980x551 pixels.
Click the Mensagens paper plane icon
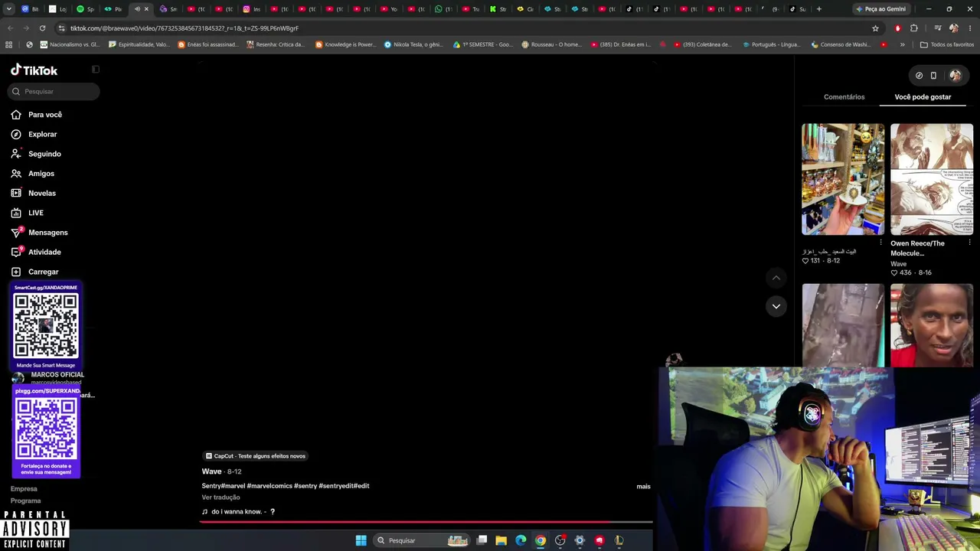[x=16, y=233]
